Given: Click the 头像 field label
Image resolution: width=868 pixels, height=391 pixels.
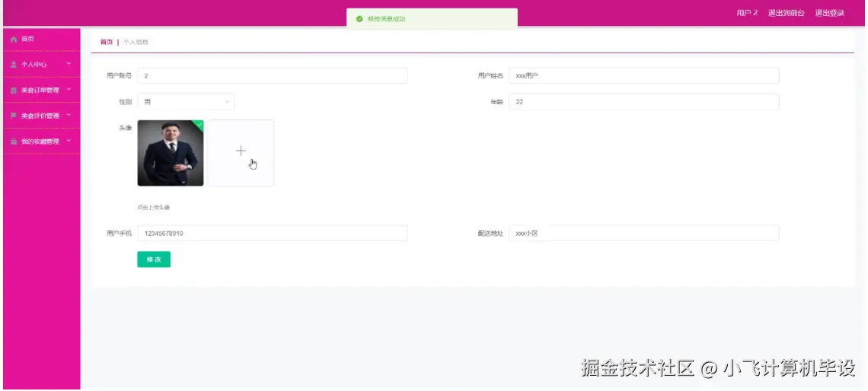Looking at the screenshot, I should (126, 128).
